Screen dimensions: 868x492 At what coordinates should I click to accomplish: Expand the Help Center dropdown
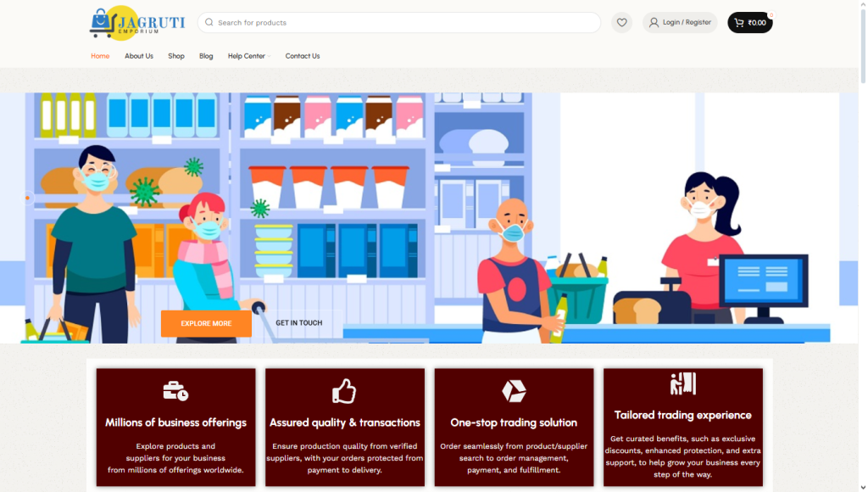pos(248,56)
